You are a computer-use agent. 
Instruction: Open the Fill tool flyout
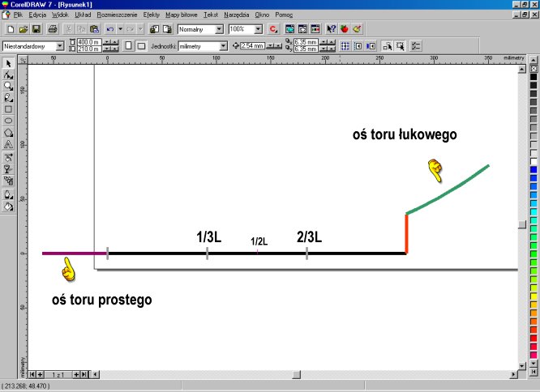click(x=8, y=207)
